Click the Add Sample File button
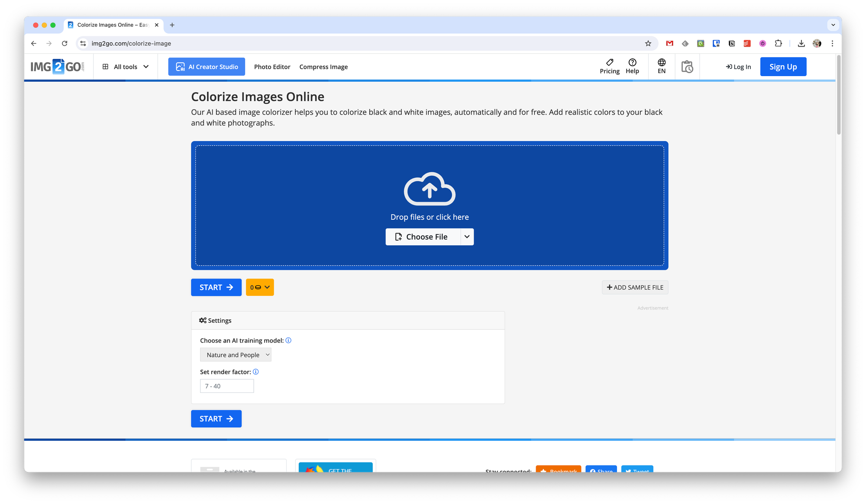The height and width of the screenshot is (504, 866). point(635,287)
